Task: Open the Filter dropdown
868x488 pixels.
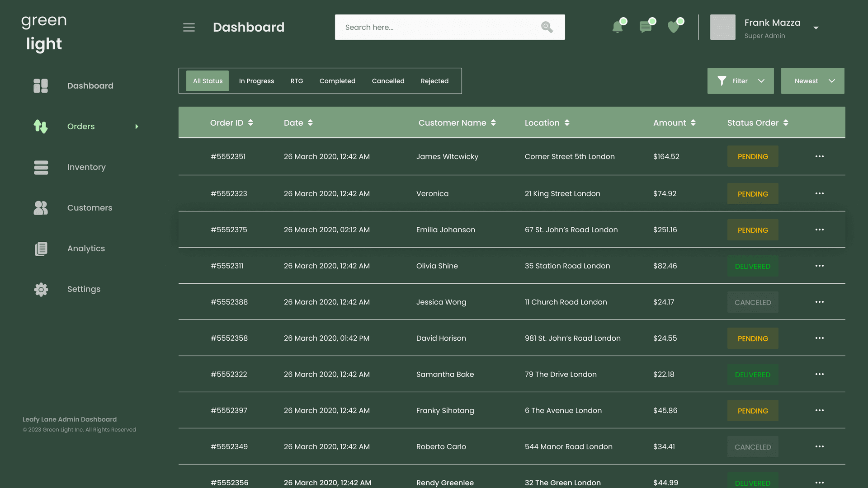Action: point(740,81)
